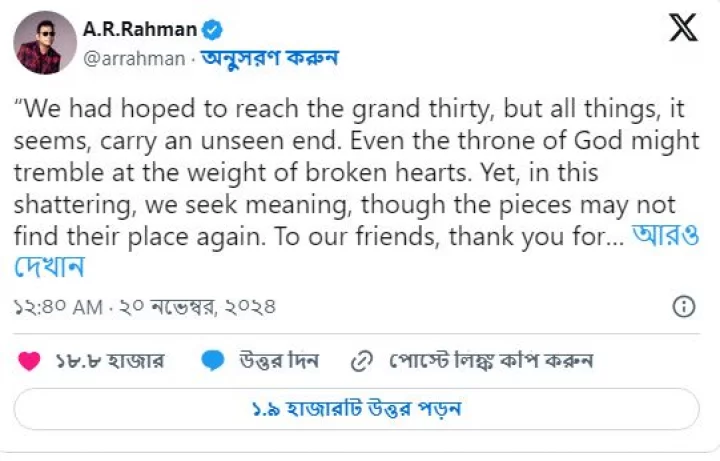Click the X logo icon

[684, 29]
